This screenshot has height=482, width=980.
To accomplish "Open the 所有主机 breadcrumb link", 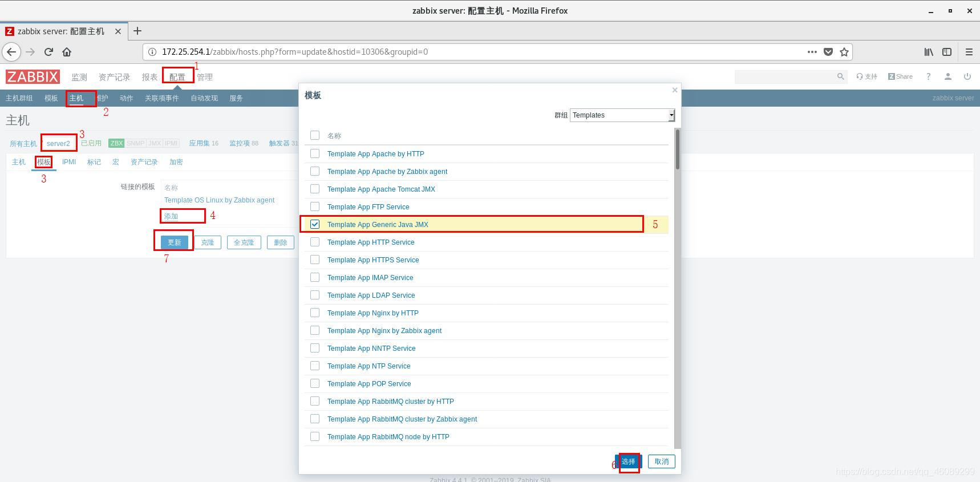I will (x=23, y=144).
